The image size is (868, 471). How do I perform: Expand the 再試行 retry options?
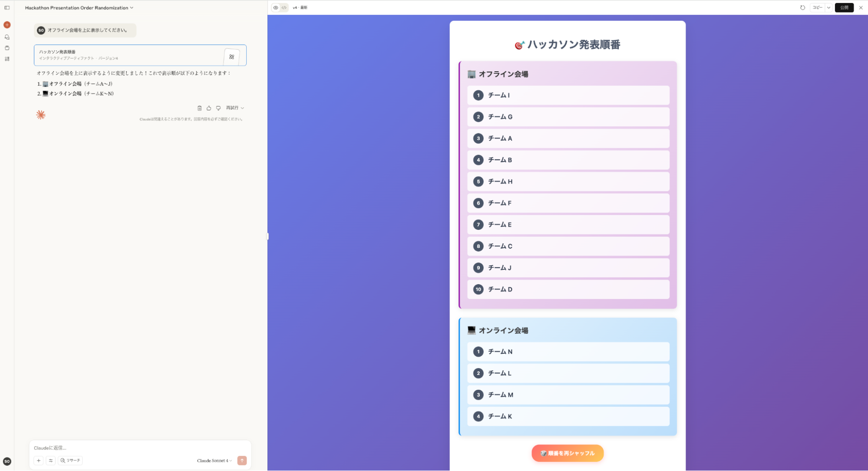pyautogui.click(x=234, y=108)
